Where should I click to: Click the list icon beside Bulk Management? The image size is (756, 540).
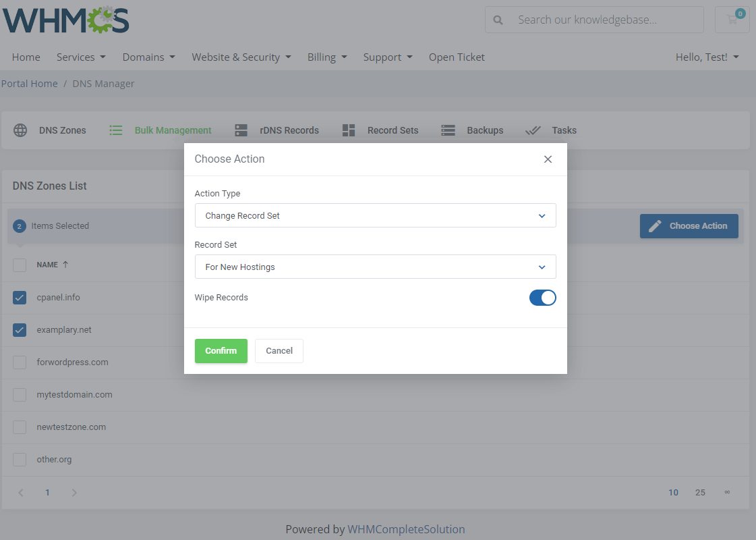116,130
